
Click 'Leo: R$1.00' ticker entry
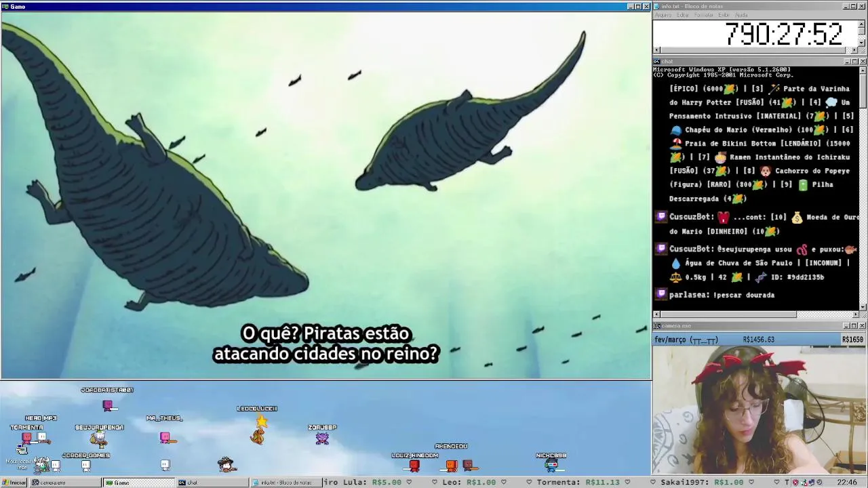click(x=469, y=483)
